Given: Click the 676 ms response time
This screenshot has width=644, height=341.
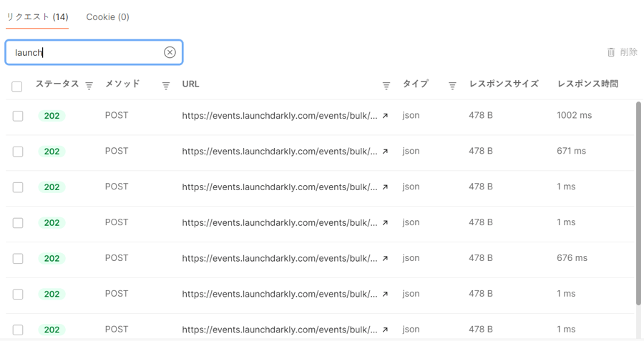Looking at the screenshot, I should coord(572,258).
